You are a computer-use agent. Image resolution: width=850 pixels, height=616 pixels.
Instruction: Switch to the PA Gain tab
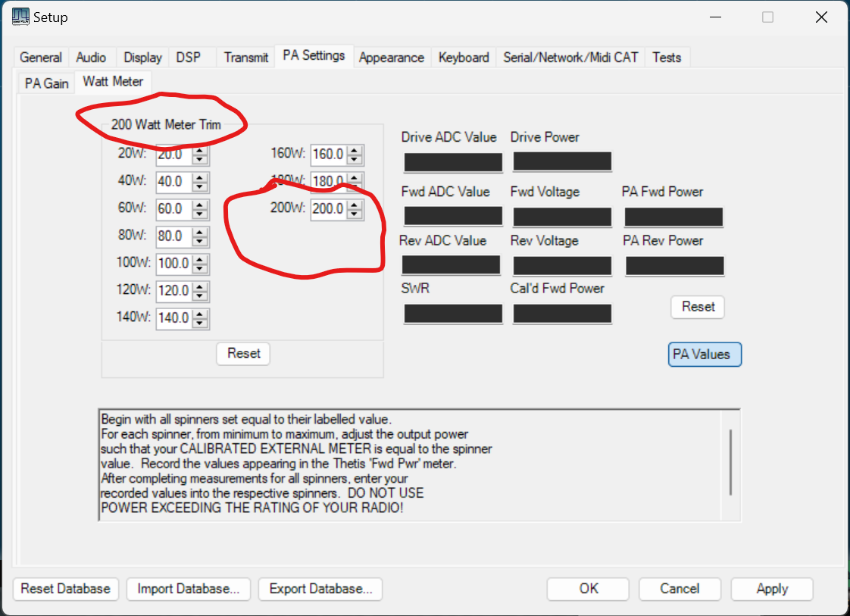coord(45,83)
